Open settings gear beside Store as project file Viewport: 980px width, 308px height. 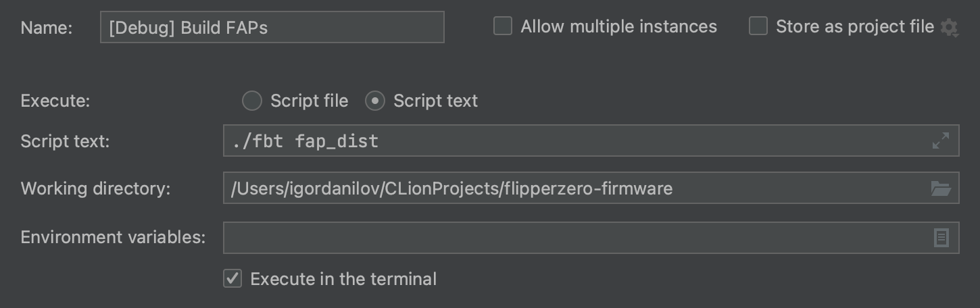950,28
